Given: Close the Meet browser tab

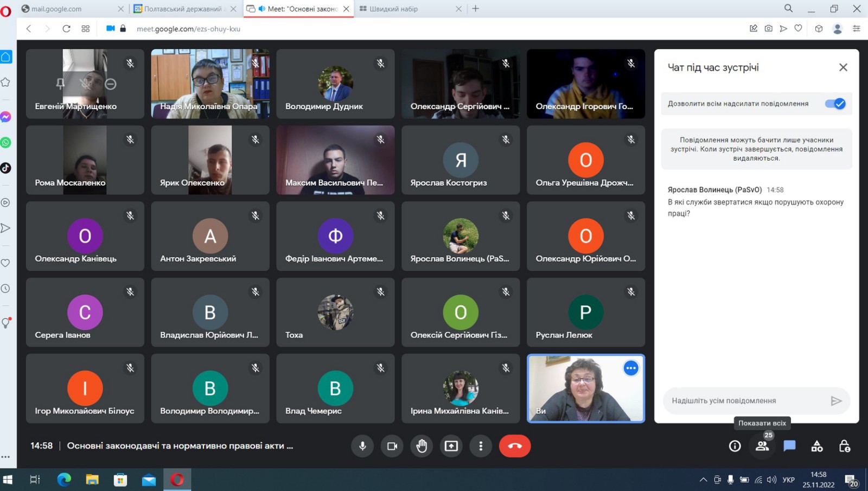Looking at the screenshot, I should coord(346,9).
